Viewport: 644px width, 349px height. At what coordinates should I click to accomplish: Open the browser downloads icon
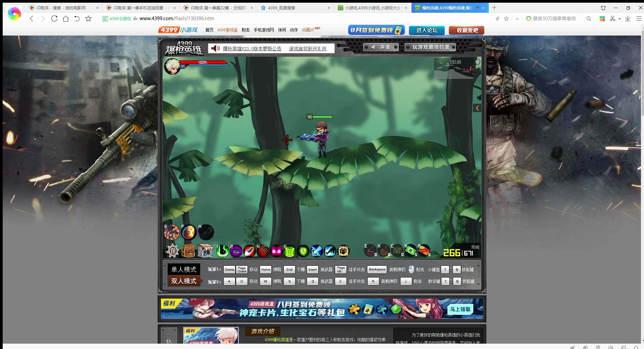click(x=628, y=18)
